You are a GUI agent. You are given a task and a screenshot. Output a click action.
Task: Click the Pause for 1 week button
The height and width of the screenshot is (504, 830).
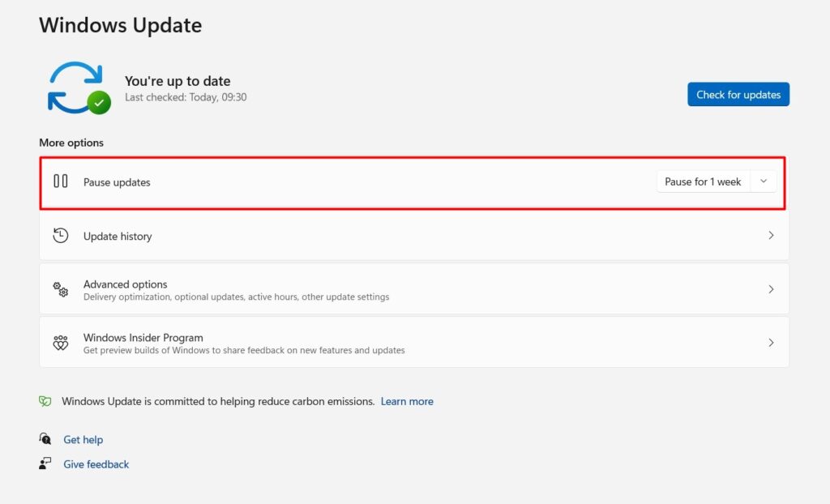[703, 182]
